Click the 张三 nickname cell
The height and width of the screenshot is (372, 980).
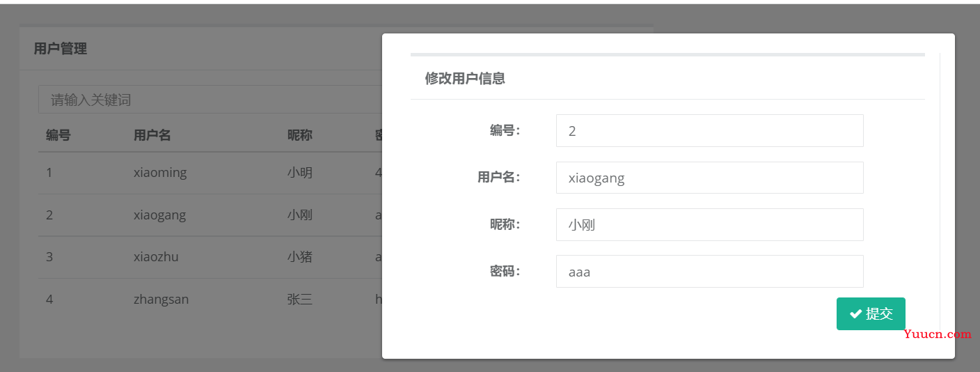tap(300, 300)
